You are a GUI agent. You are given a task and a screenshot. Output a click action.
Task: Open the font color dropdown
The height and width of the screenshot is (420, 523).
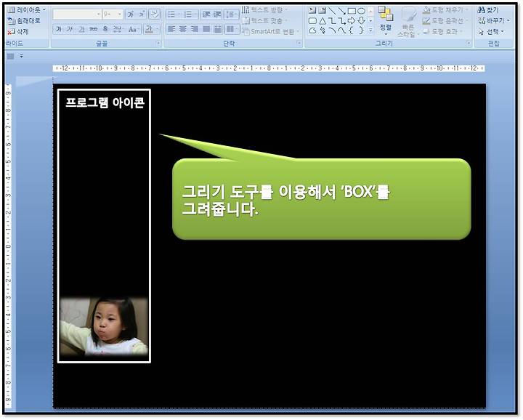(x=152, y=29)
